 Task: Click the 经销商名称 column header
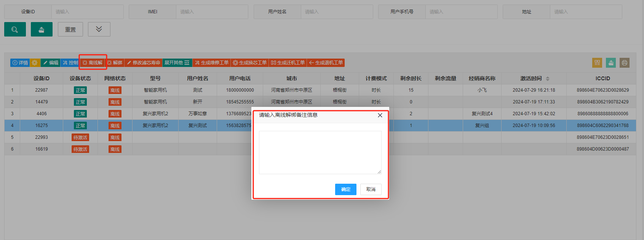pyautogui.click(x=482, y=78)
